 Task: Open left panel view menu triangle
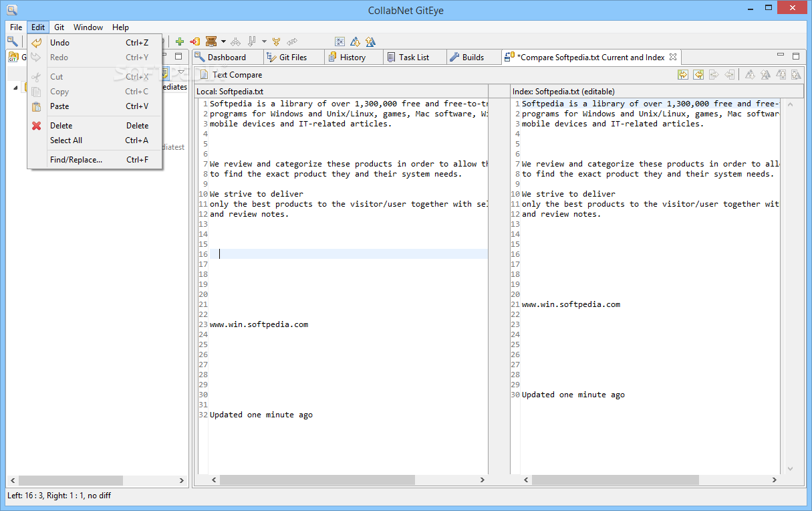pos(181,72)
